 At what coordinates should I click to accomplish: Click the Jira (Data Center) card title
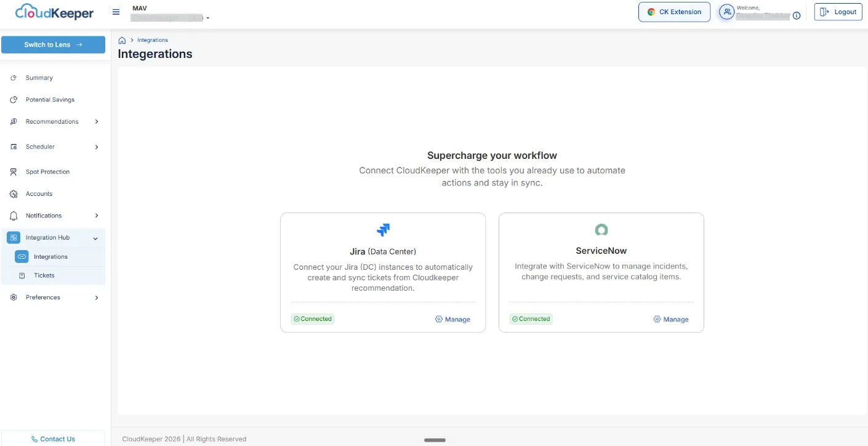(383, 251)
